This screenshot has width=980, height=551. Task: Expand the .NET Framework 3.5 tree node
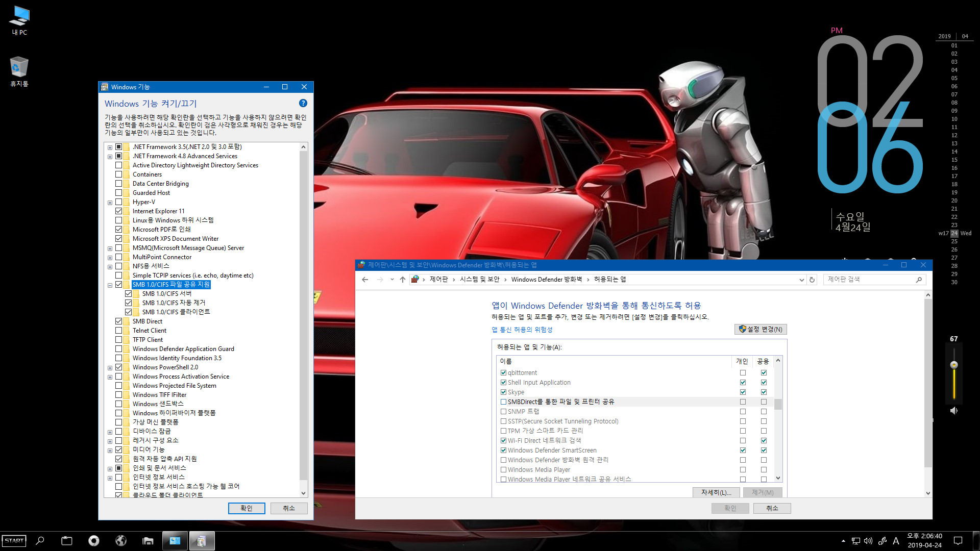point(110,147)
